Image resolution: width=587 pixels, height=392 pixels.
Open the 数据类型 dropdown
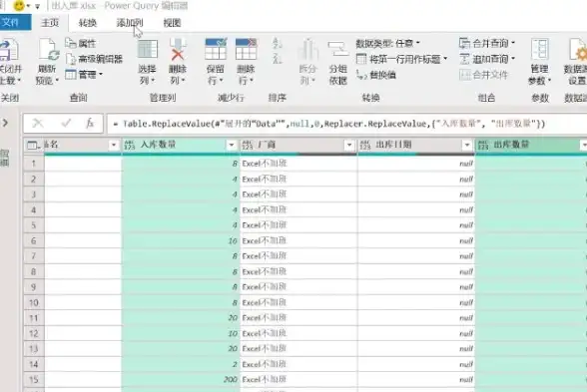point(387,44)
